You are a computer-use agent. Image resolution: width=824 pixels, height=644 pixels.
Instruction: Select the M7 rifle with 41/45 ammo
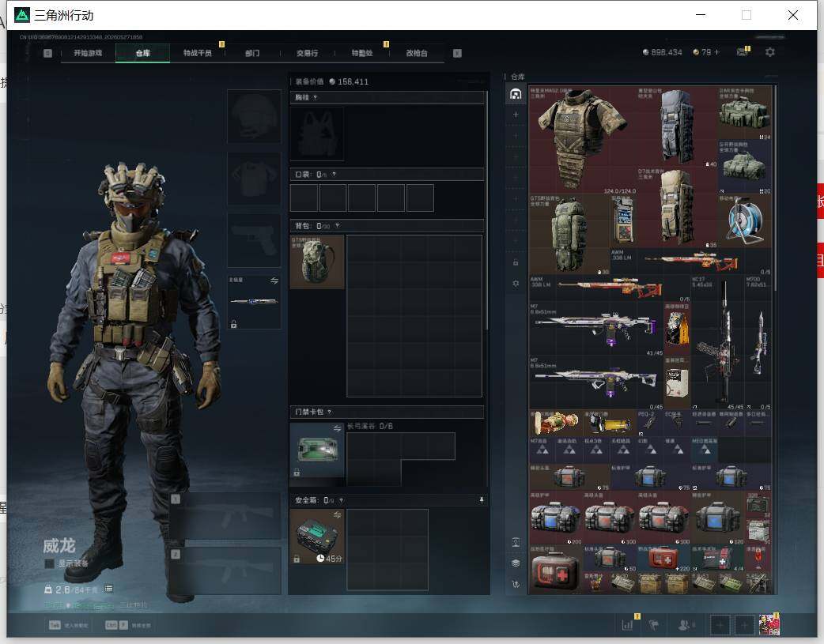[596, 330]
